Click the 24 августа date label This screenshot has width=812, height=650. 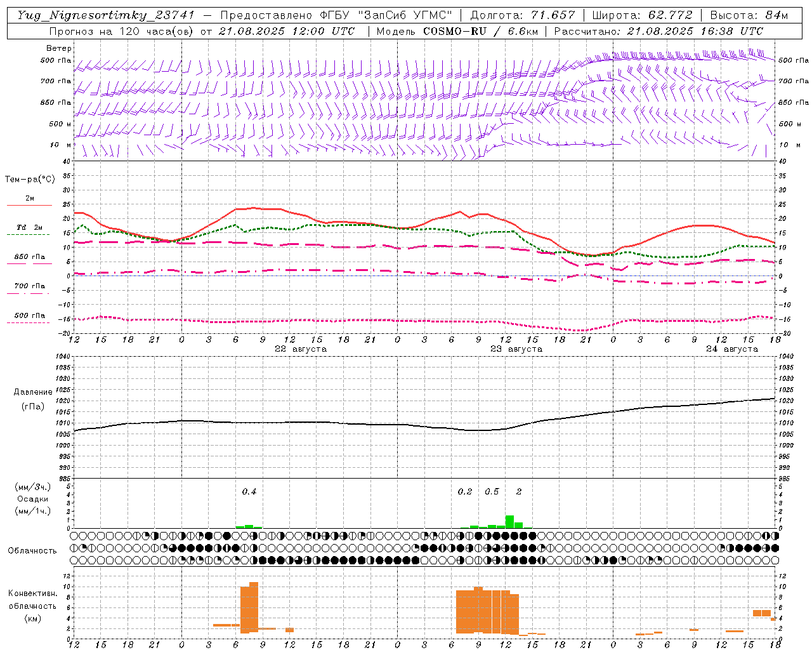(732, 349)
